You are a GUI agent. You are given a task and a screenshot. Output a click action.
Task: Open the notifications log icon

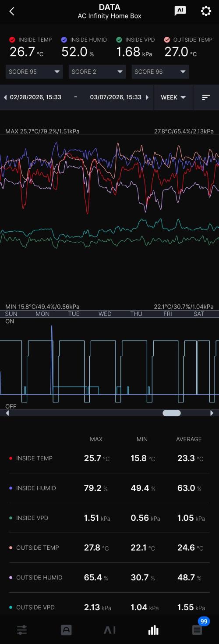click(197, 630)
